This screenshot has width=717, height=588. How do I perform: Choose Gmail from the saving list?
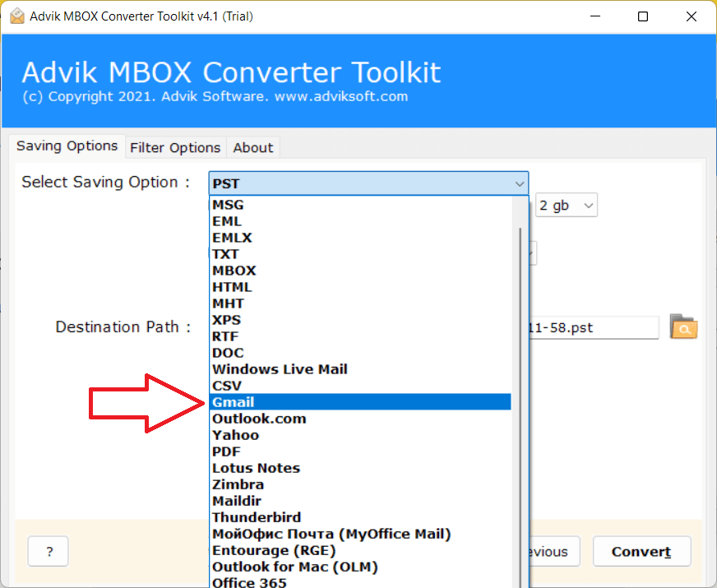click(234, 402)
